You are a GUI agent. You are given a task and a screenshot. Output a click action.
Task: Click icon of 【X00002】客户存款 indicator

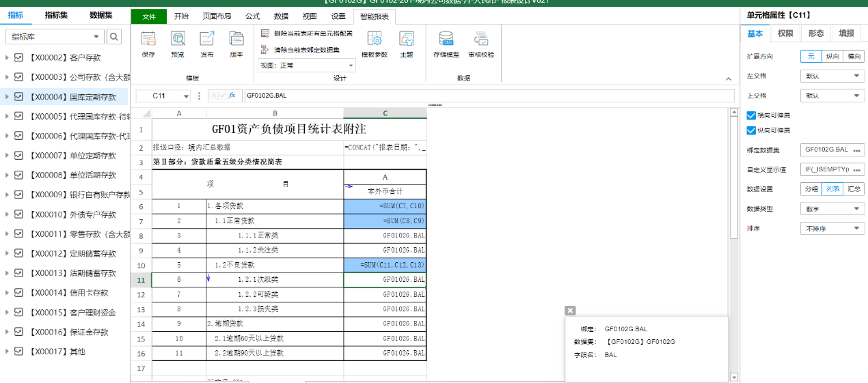pyautogui.click(x=19, y=58)
